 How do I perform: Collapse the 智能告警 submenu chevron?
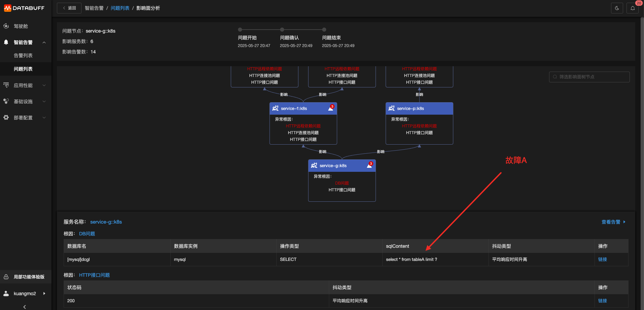[x=44, y=42]
